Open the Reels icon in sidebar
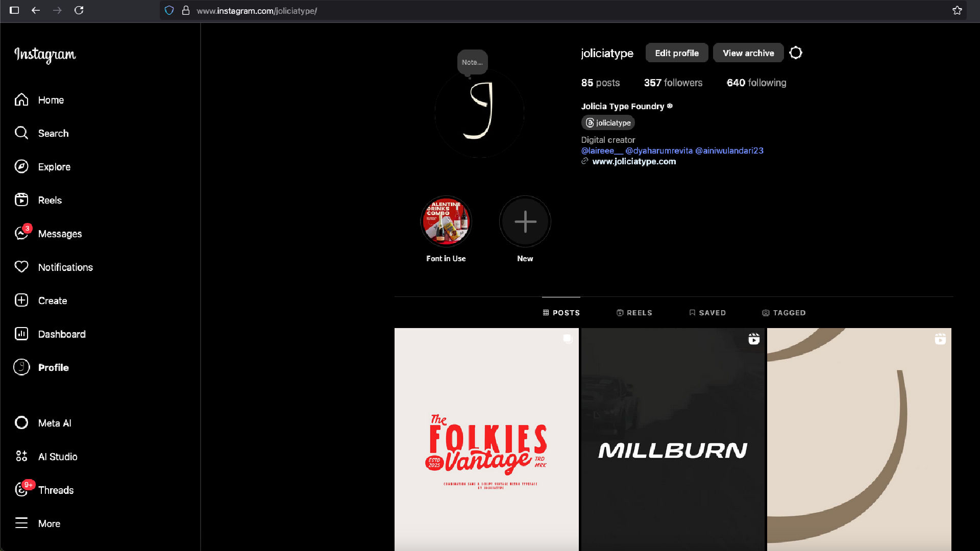Screen dimensions: 980x551 point(21,200)
